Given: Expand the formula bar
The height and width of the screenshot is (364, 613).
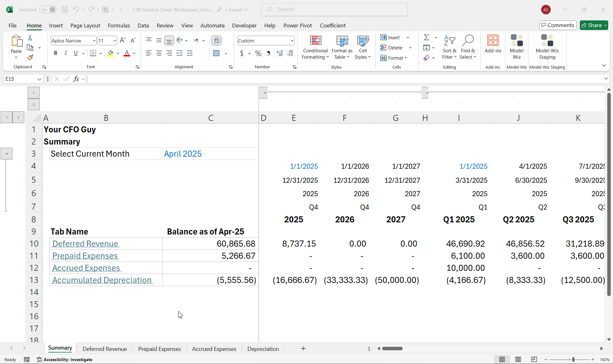Looking at the screenshot, I should click(x=606, y=78).
